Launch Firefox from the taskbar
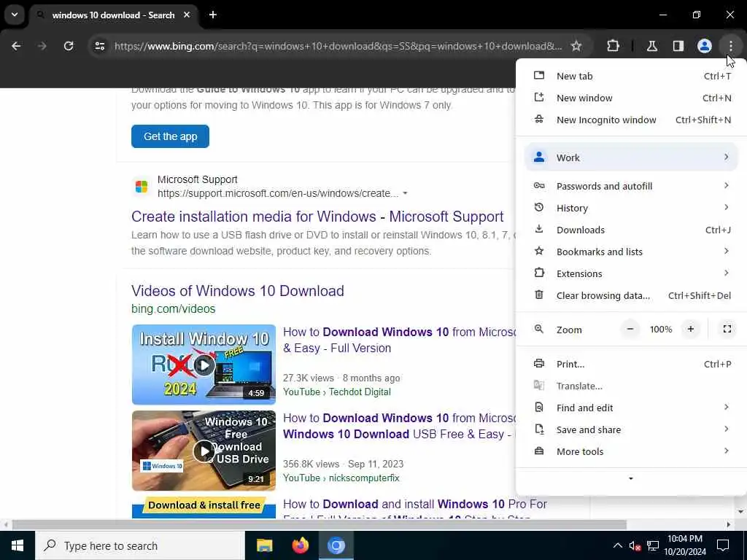This screenshot has width=747, height=560. point(300,545)
